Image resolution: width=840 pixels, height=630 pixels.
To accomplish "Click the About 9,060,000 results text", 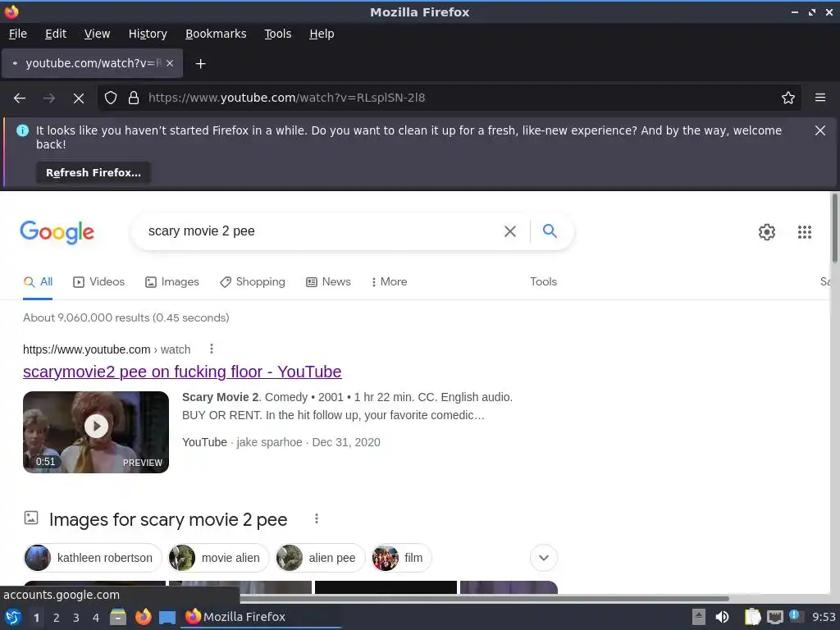I will coord(126,317).
